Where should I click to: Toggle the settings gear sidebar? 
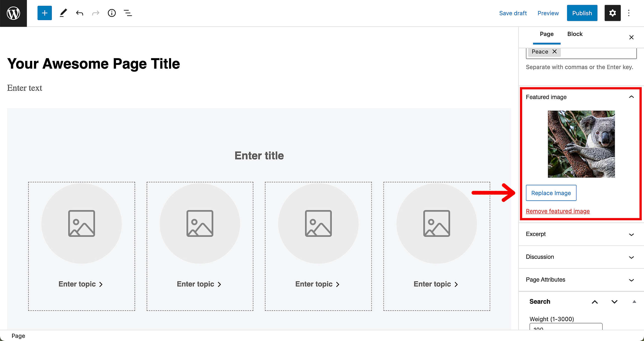[x=613, y=13]
